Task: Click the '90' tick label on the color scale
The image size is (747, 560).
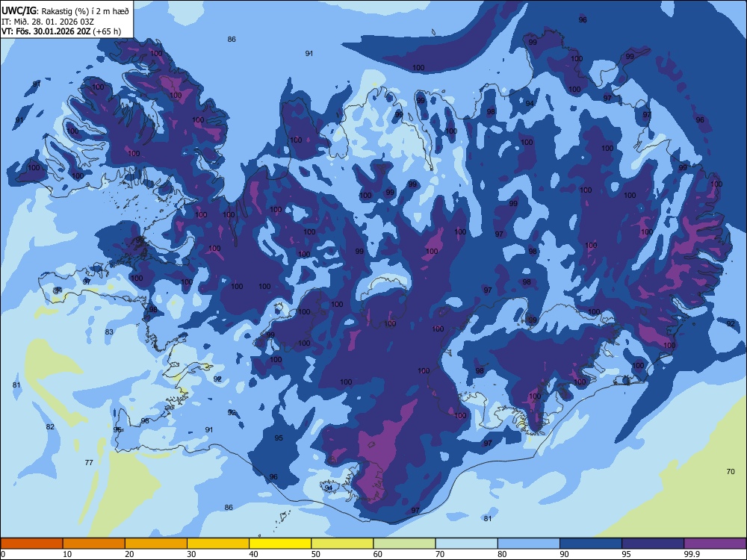Action: pyautogui.click(x=564, y=554)
